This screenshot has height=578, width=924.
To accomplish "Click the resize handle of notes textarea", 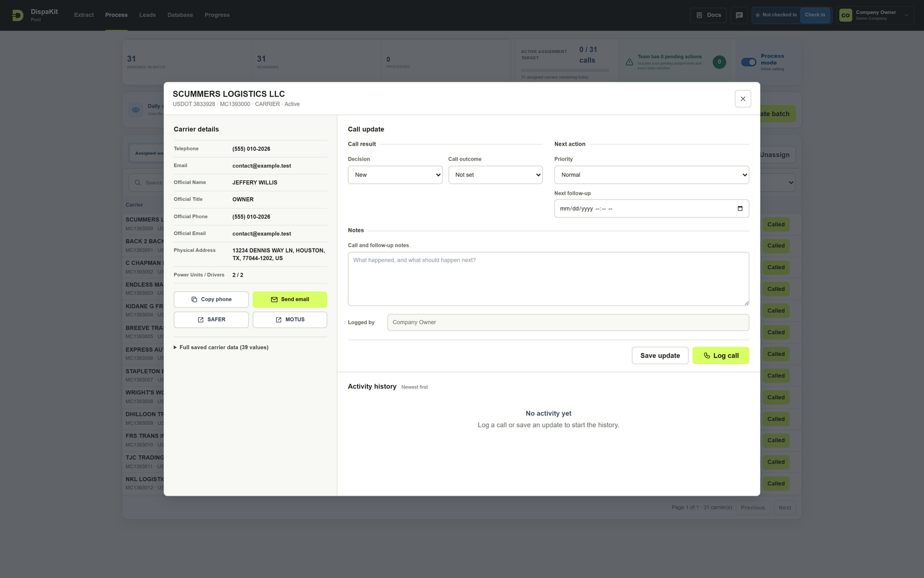I will coord(746,303).
